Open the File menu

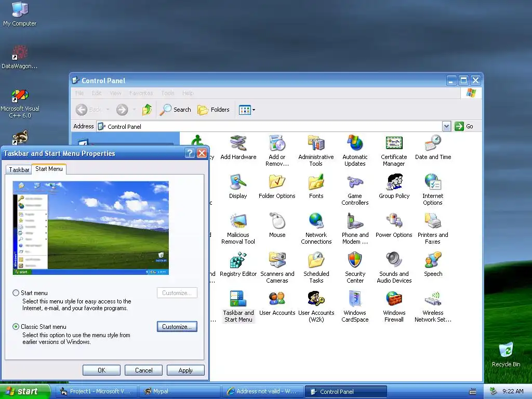coord(79,93)
